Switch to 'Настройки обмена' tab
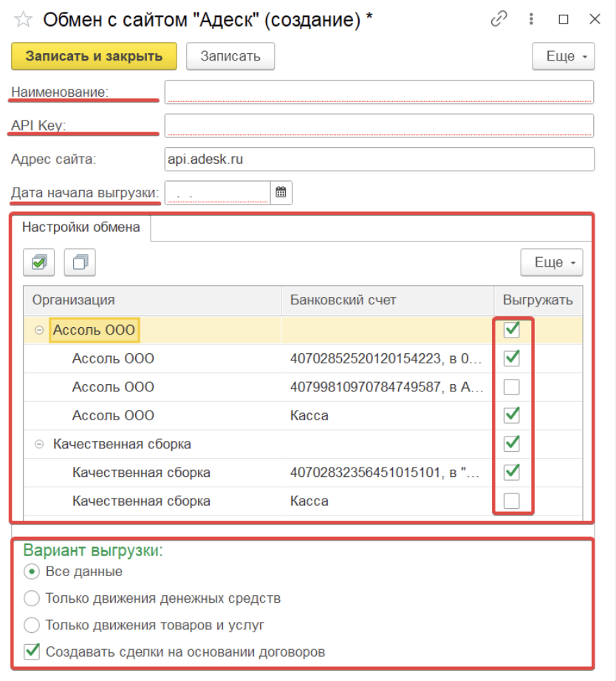This screenshot has height=681, width=616. pos(81,227)
